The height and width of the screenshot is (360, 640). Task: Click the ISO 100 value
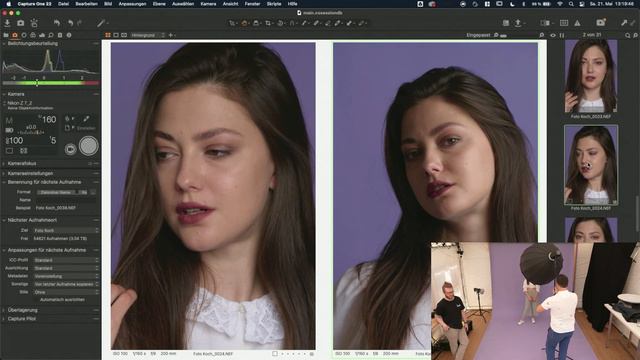(x=15, y=141)
